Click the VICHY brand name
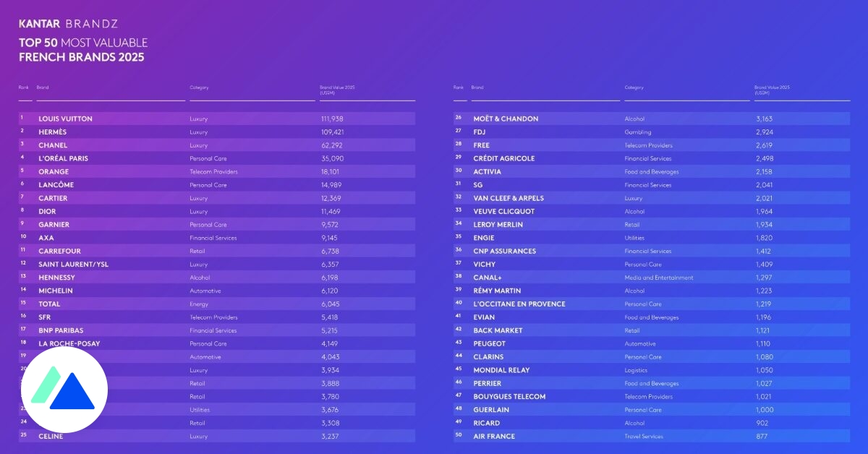This screenshot has height=454, width=868. tap(484, 265)
